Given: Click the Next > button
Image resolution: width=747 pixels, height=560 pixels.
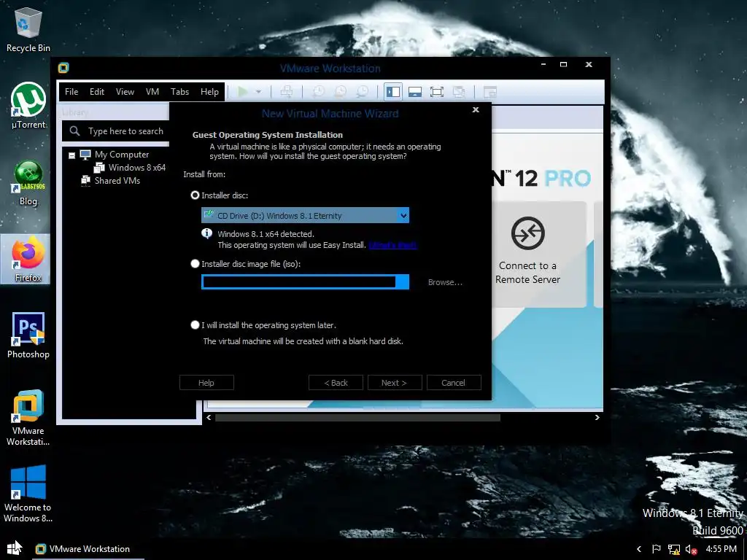Looking at the screenshot, I should tap(395, 382).
